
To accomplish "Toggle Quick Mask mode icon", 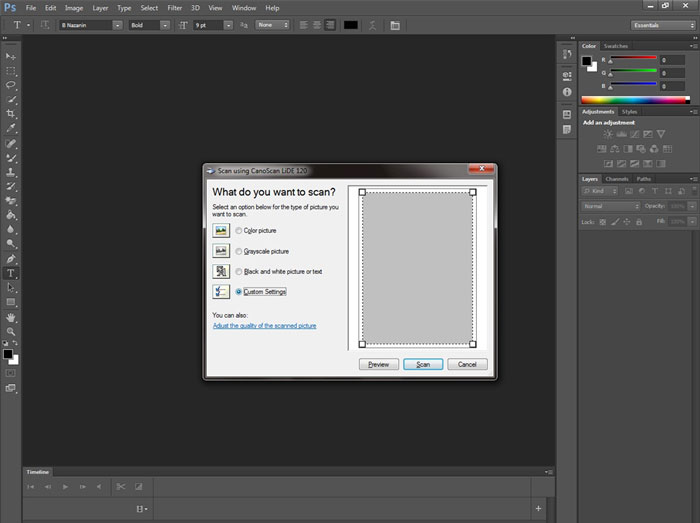I will (x=10, y=373).
